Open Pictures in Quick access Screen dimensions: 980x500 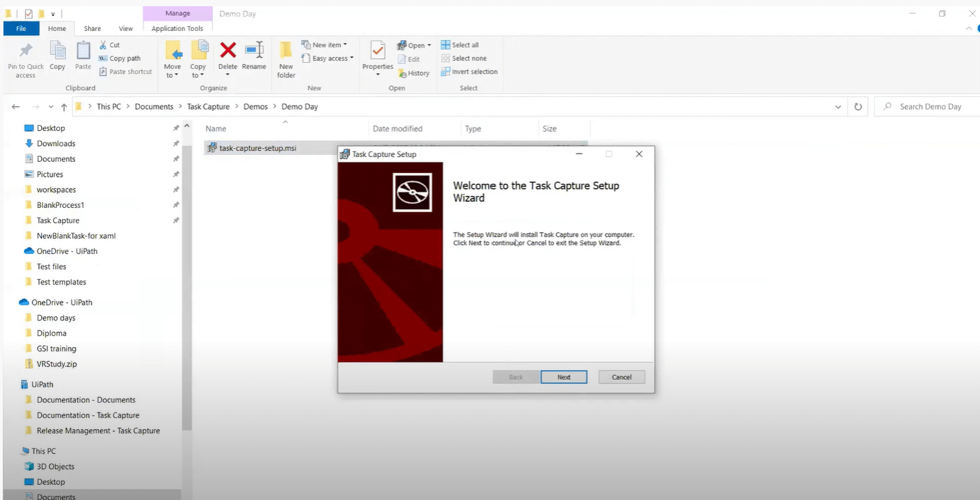pos(50,174)
